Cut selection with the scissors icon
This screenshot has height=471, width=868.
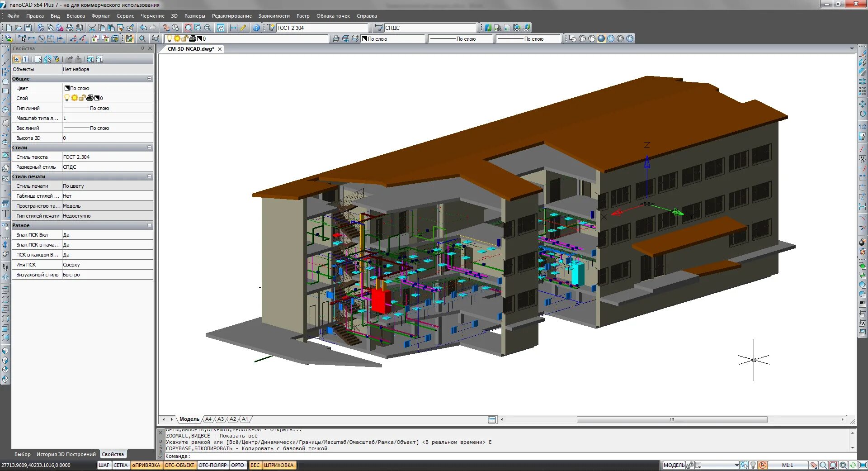coord(92,28)
